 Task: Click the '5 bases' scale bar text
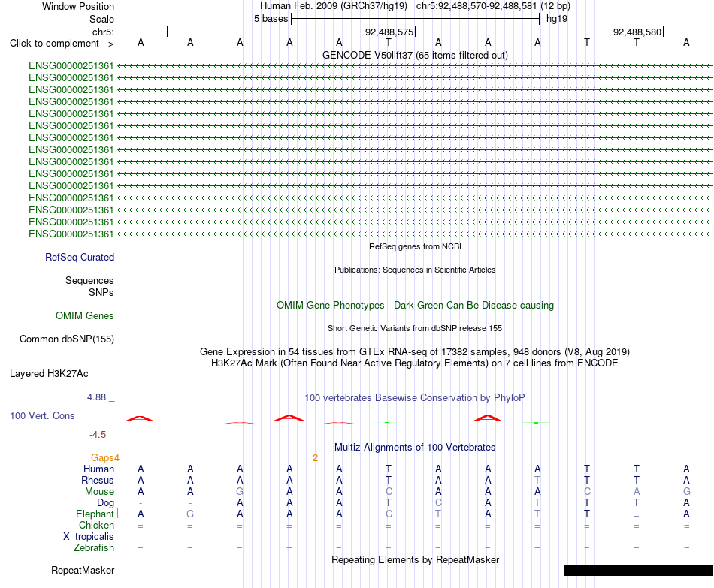271,19
